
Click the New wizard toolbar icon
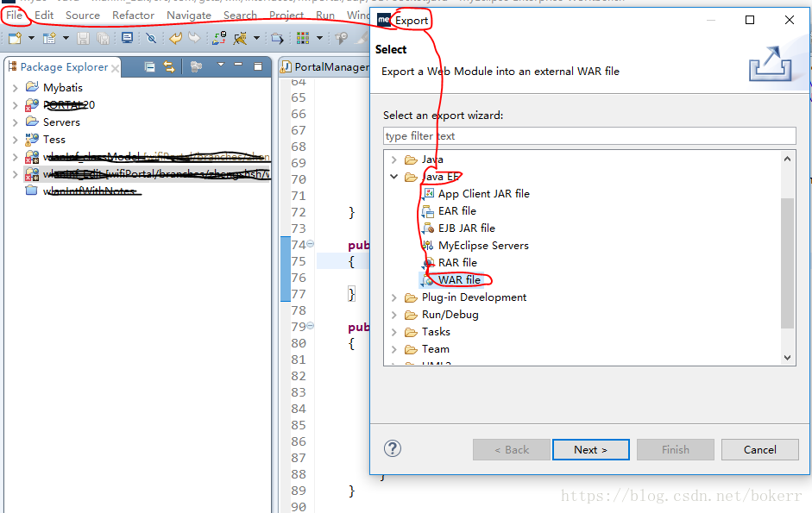[15, 38]
